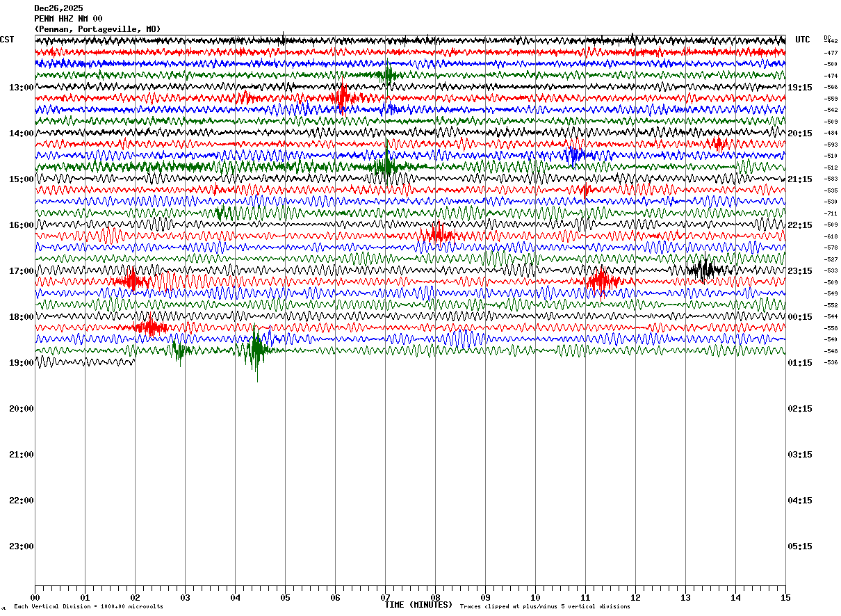Click minute "07" on the bottom time axis
Image resolution: width=841 pixels, height=616 pixels.
[385, 597]
